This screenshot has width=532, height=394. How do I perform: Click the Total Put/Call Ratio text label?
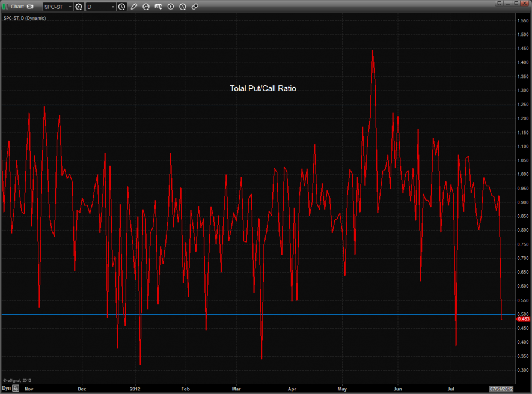[x=263, y=88]
